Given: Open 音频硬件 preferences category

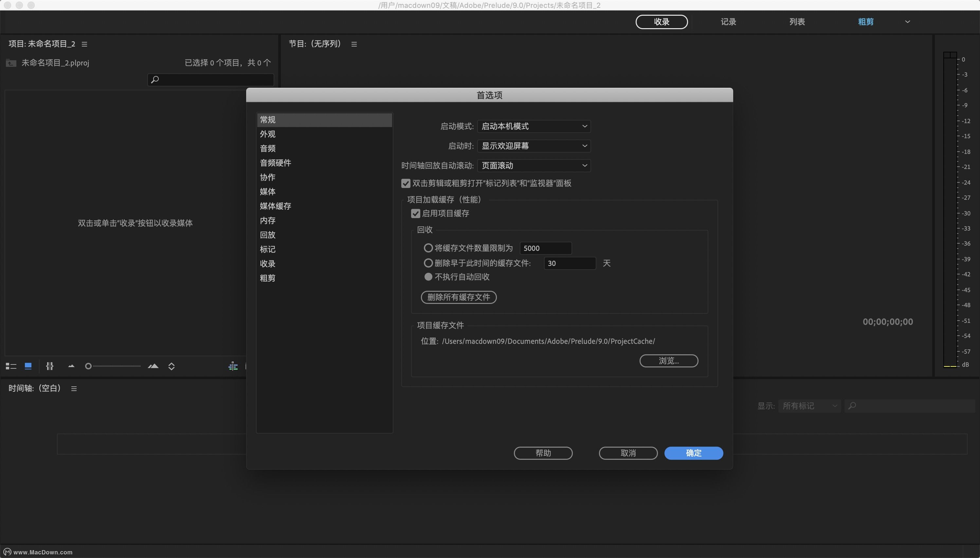Looking at the screenshot, I should [324, 163].
